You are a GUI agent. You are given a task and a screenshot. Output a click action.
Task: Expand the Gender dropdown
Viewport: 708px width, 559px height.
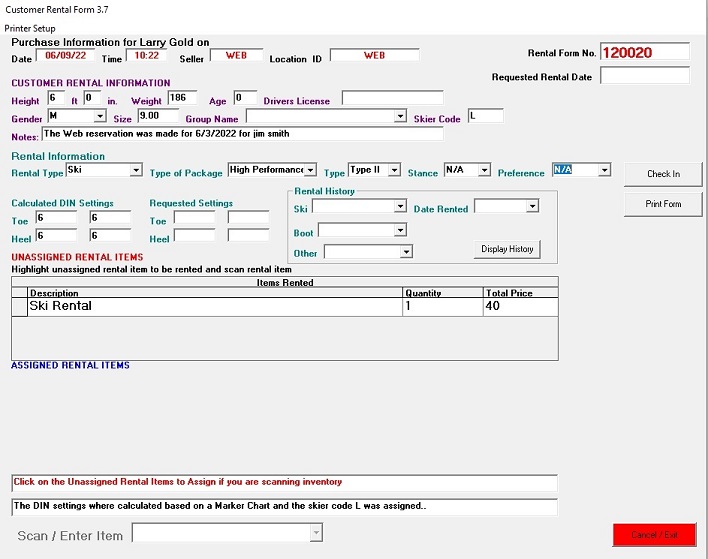pyautogui.click(x=99, y=117)
